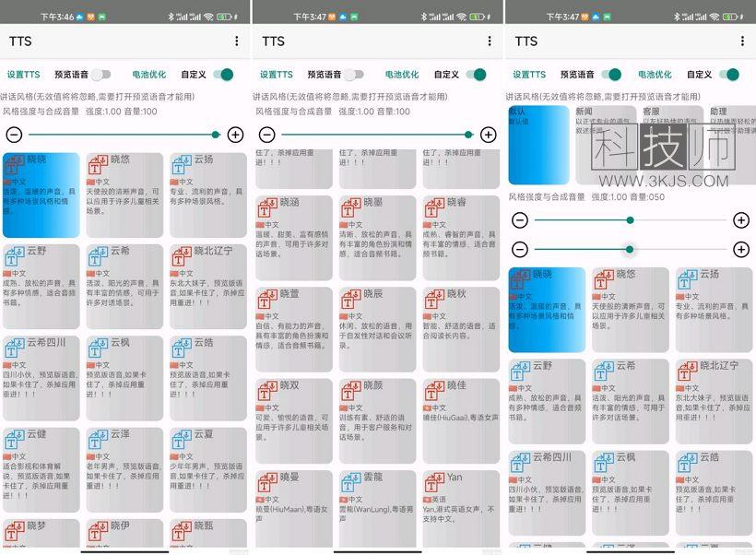Tap the 云野 voice icon on left screen

pos(15,256)
